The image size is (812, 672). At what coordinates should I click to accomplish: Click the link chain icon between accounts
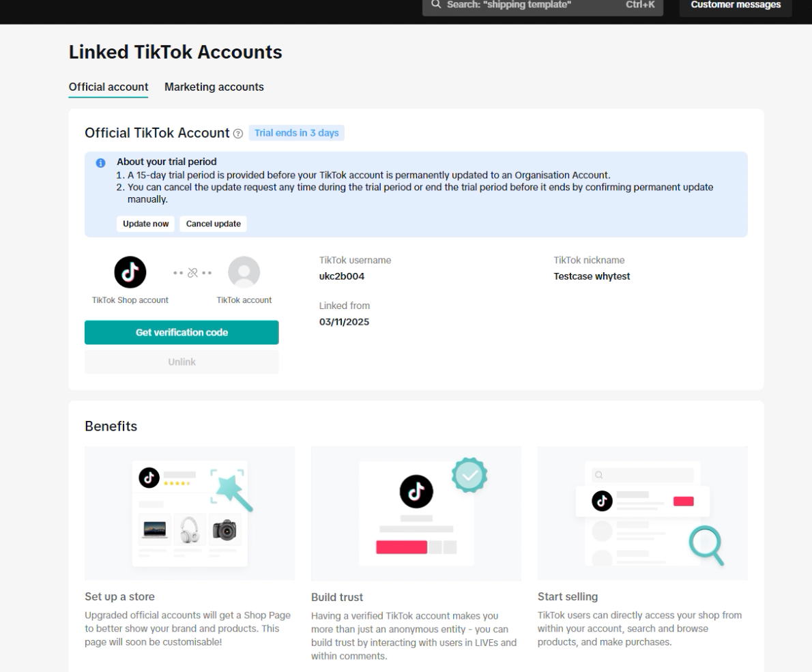[x=192, y=273]
